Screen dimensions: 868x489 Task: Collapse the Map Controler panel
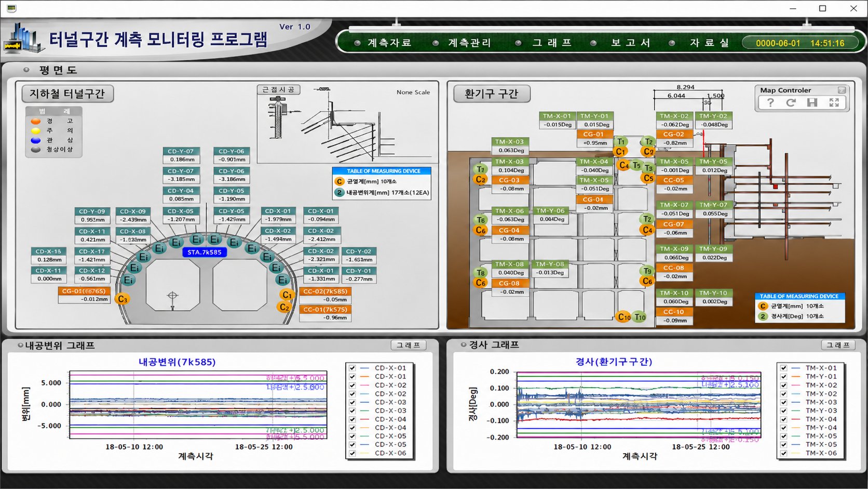click(x=842, y=90)
